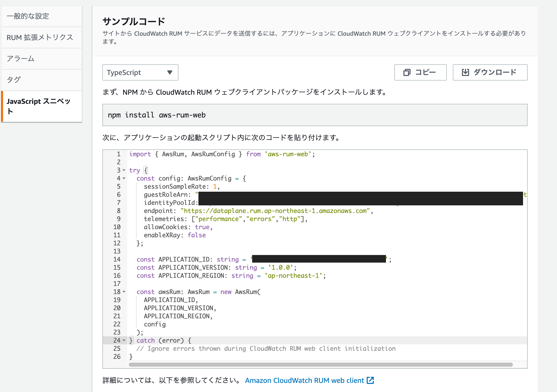Click the サンプルコード heading

tap(134, 21)
